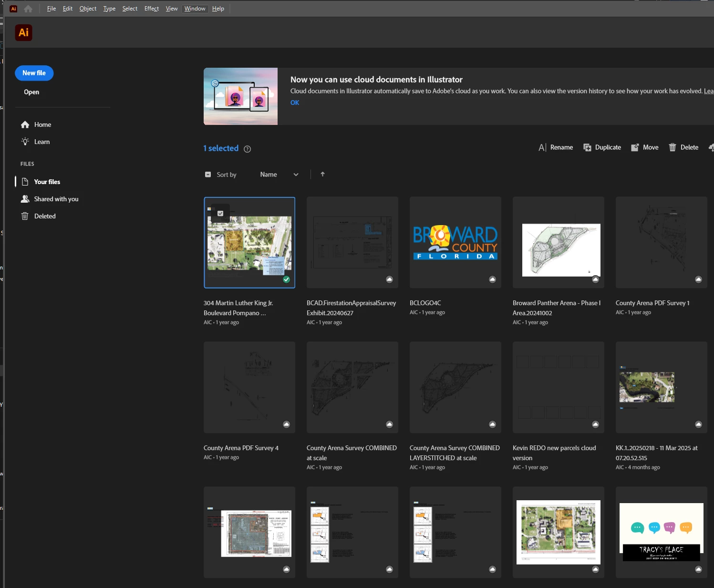The height and width of the screenshot is (588, 714).
Task: Click cloud icon on Kevin REDO new parcels thumbnail
Action: tap(595, 424)
